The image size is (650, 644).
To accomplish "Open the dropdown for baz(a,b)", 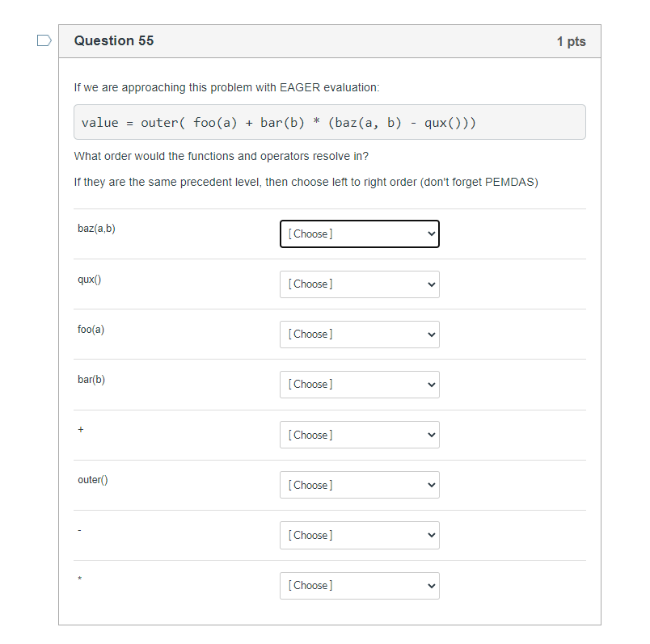I will (360, 234).
